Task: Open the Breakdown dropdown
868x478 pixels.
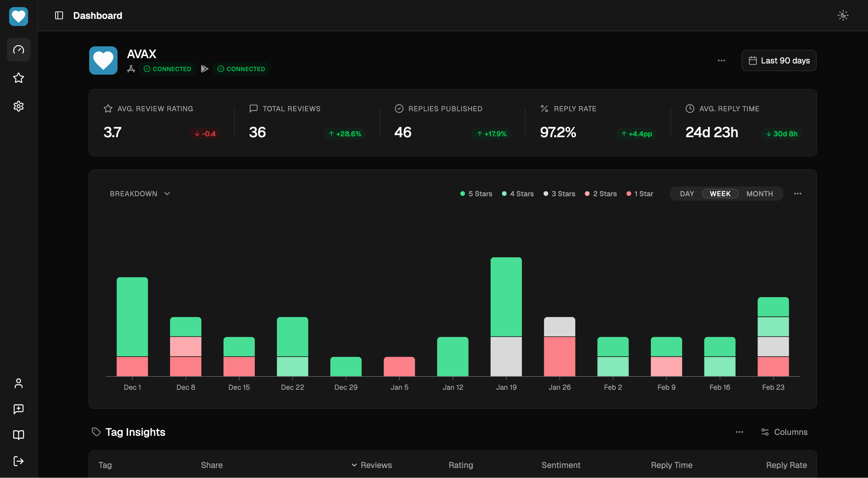Action: tap(139, 193)
